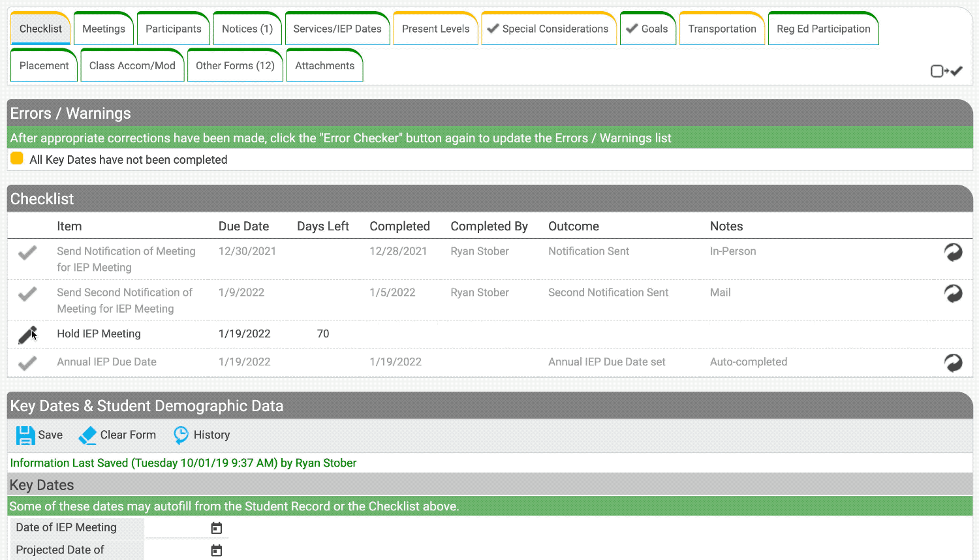Click the Hold IEP Meeting item text
Viewport: 979px width, 560px height.
pyautogui.click(x=99, y=334)
